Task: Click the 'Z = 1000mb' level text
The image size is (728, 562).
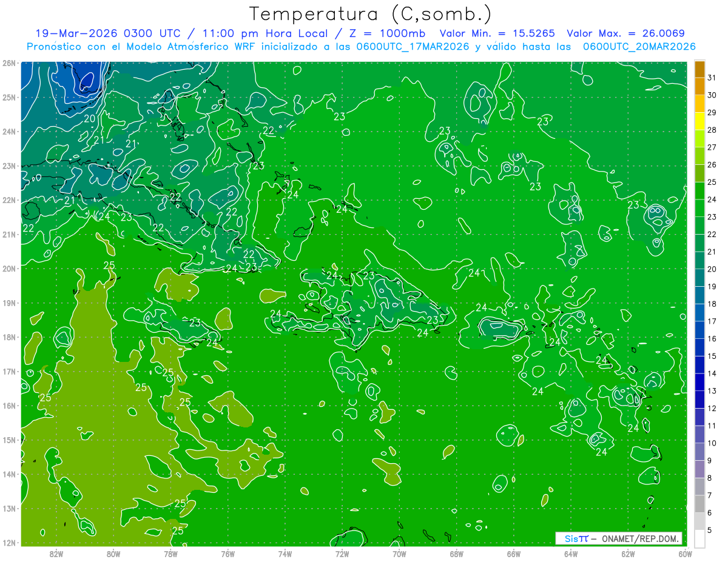Action: (x=387, y=33)
